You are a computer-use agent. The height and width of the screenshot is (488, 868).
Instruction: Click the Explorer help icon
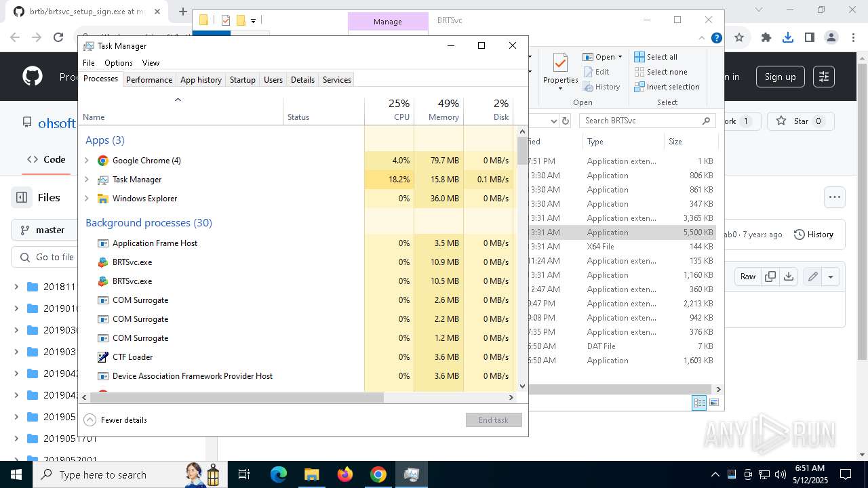click(x=716, y=38)
